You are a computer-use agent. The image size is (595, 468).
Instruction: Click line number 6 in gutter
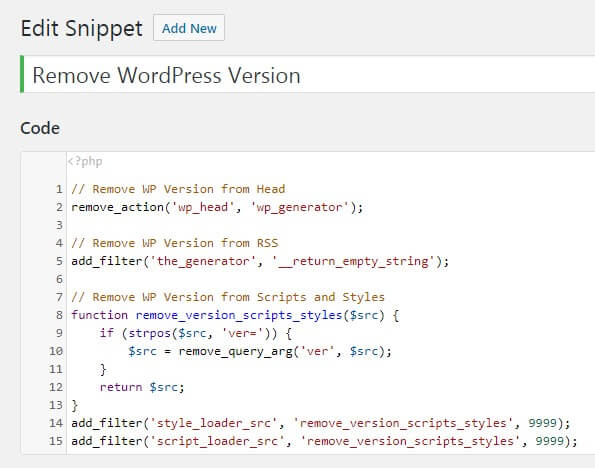click(59, 279)
